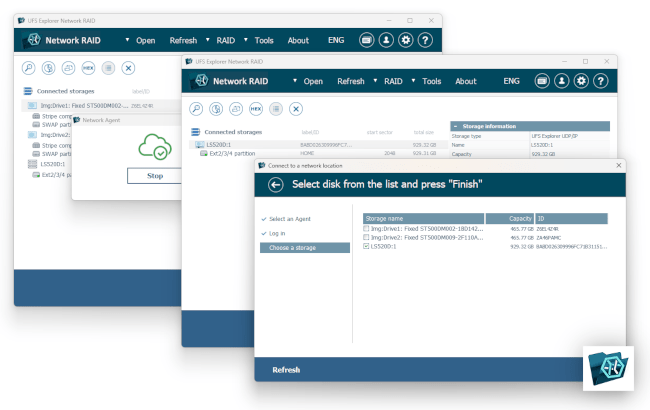The width and height of the screenshot is (650, 410).
Task: Click the Capacity column header
Action: (509, 218)
